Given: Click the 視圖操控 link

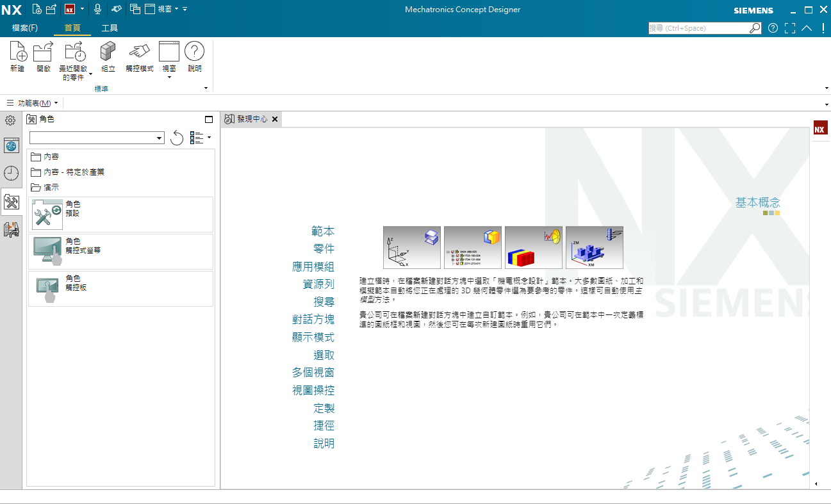Looking at the screenshot, I should [313, 390].
